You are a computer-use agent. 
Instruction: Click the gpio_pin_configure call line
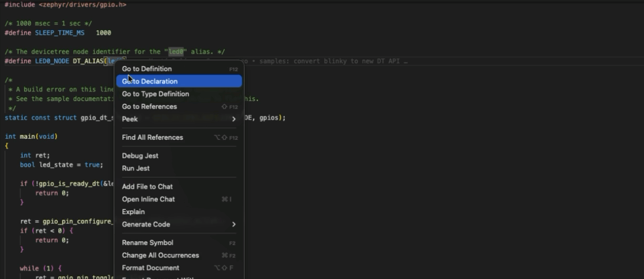coord(67,221)
